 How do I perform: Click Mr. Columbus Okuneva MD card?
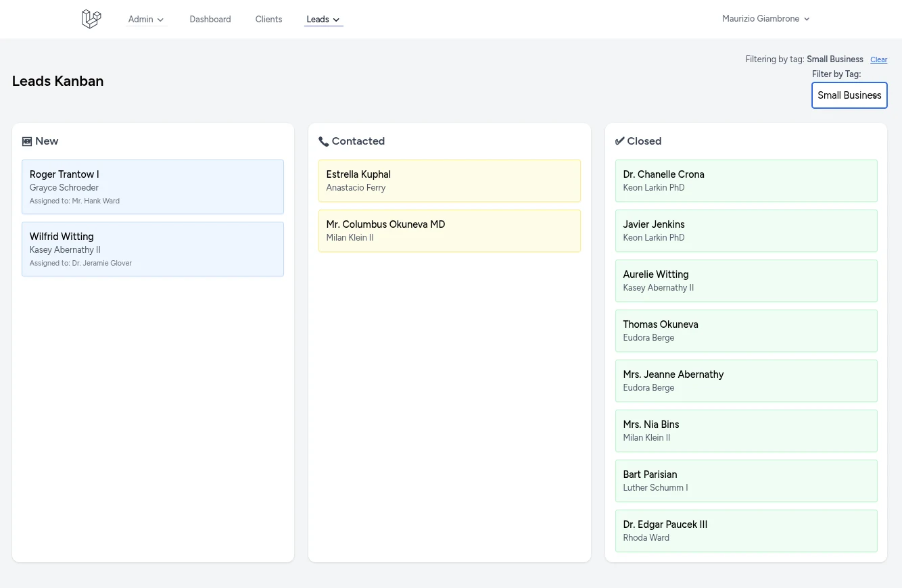point(449,230)
